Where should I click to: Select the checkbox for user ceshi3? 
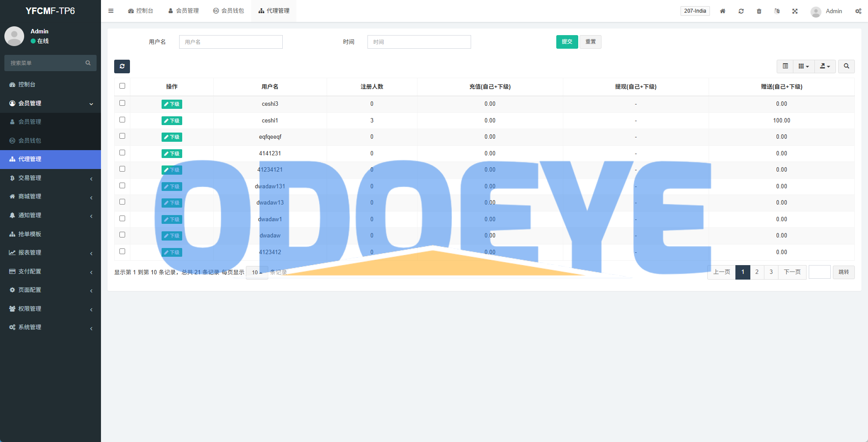coord(122,103)
